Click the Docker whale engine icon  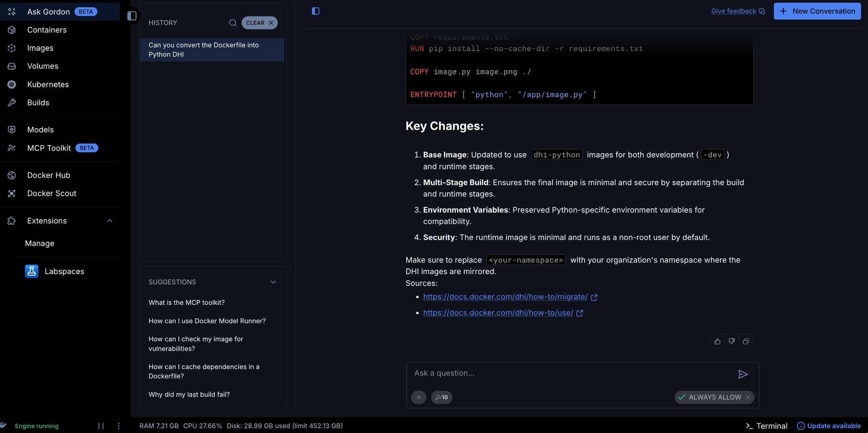[x=3, y=425]
